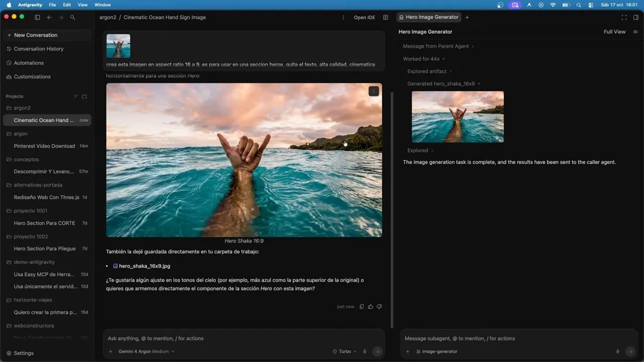Send the main chat message

pos(377,351)
